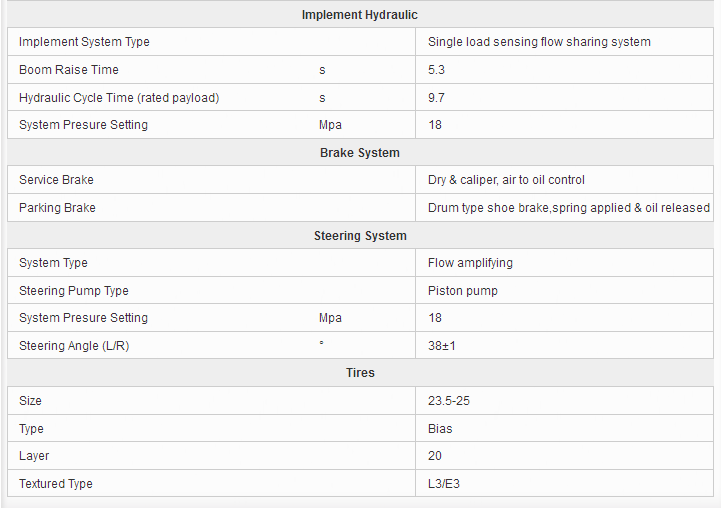Click the Textured Type value L3/E3
Image resolution: width=721 pixels, height=508 pixels.
tap(444, 484)
